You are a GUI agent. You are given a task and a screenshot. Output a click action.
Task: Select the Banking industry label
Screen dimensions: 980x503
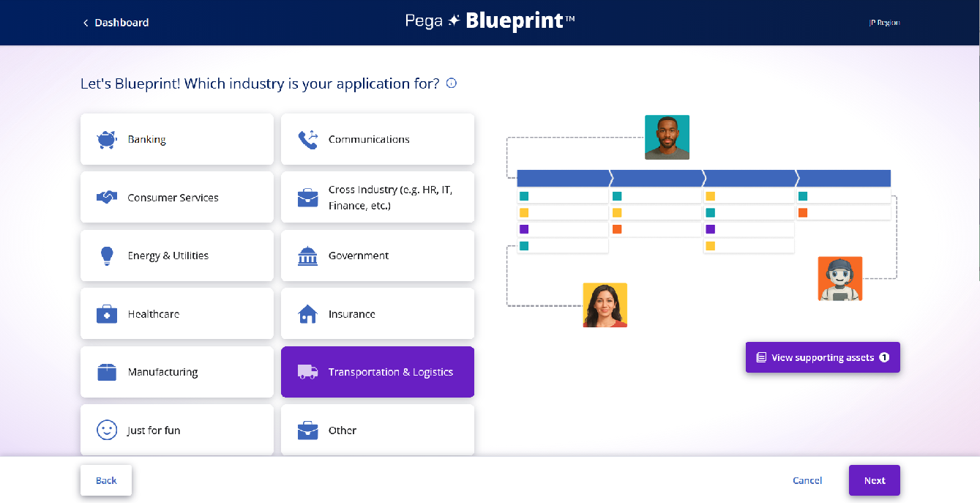[146, 139]
